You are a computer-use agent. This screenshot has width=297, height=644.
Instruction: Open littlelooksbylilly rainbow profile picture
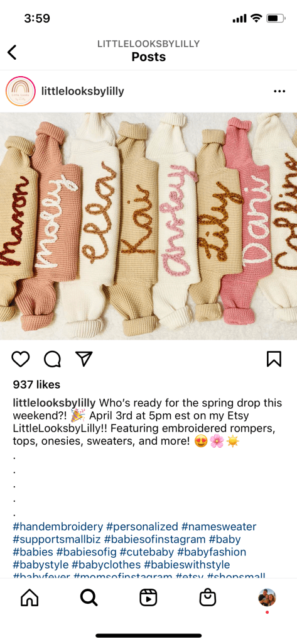click(21, 91)
